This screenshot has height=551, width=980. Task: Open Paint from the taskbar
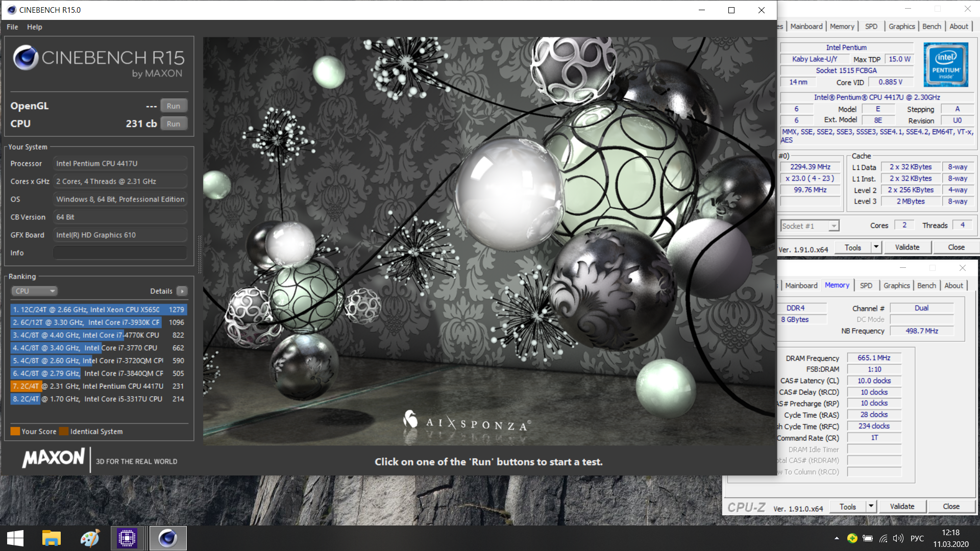90,538
